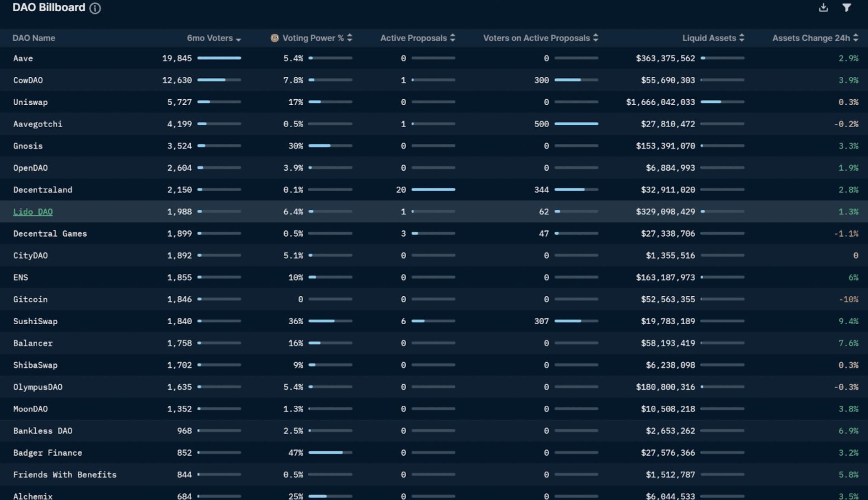The height and width of the screenshot is (500, 868).
Task: Open the DAO Billboard info icon
Action: pyautogui.click(x=95, y=8)
